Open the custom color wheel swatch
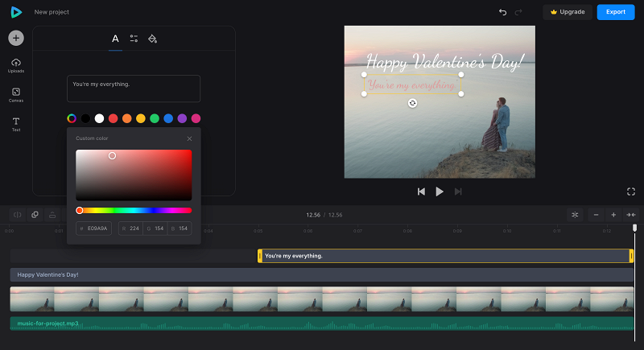 (x=72, y=118)
